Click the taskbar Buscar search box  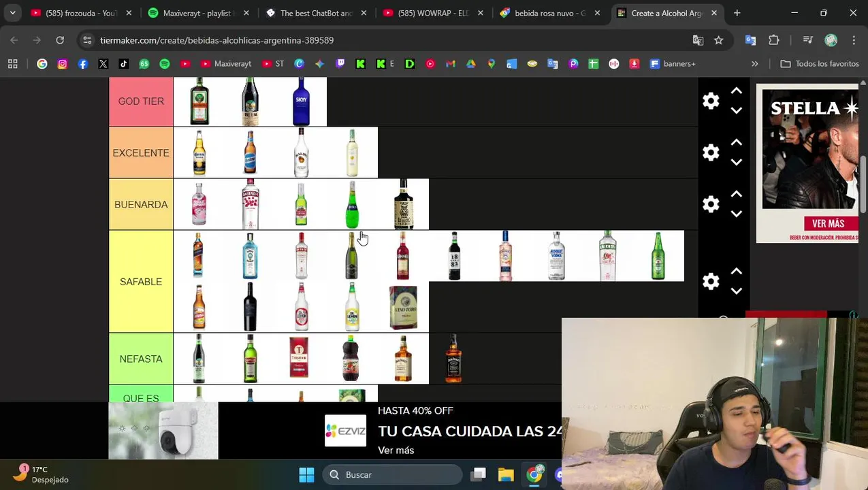[392, 475]
